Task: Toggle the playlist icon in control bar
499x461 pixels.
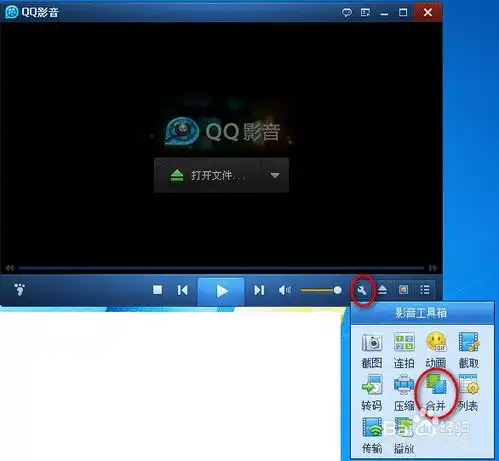Action: click(x=425, y=290)
